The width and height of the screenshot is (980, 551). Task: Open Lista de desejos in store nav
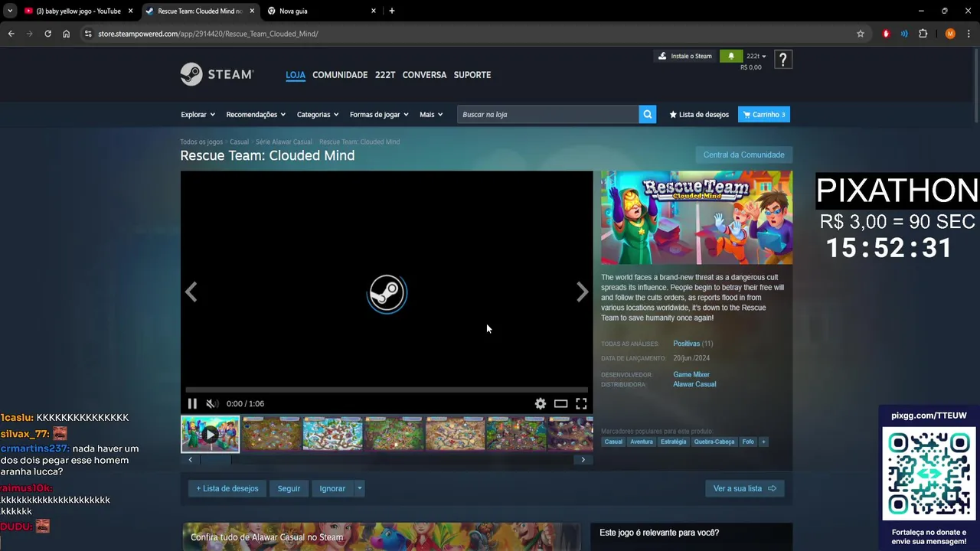tap(699, 114)
